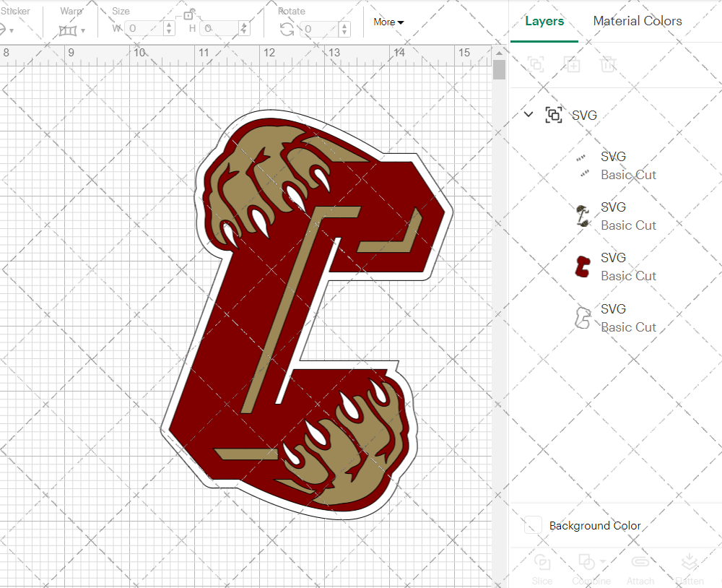Open the Background Color swatch
Screen dimensions: 722x588
pos(534,525)
